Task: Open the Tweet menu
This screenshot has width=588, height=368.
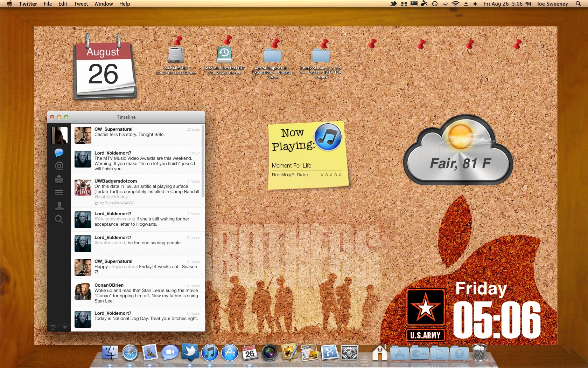Action: pos(81,4)
